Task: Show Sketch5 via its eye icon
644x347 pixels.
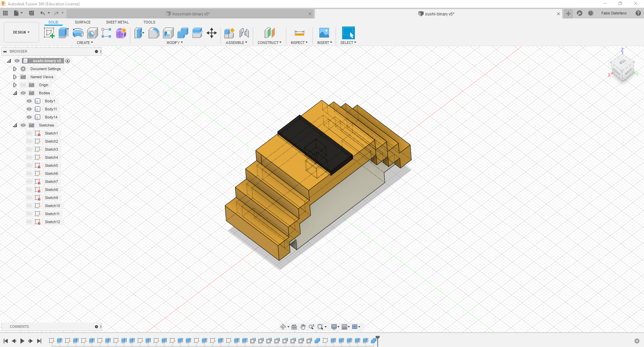Action: coord(29,165)
